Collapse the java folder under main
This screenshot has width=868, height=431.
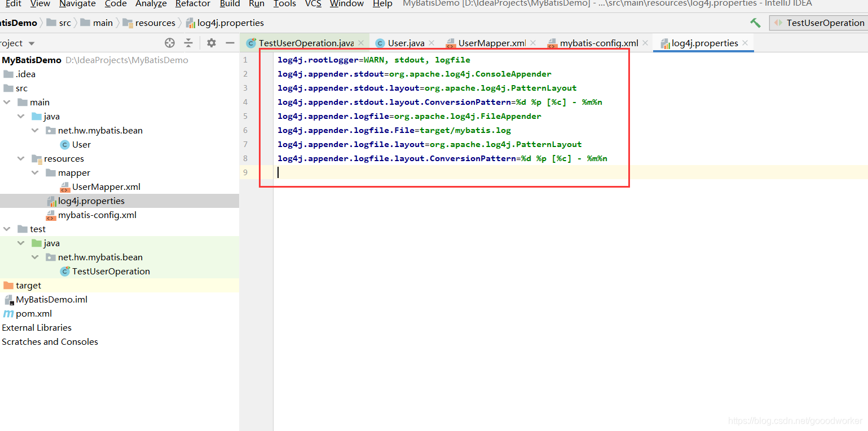click(x=21, y=116)
